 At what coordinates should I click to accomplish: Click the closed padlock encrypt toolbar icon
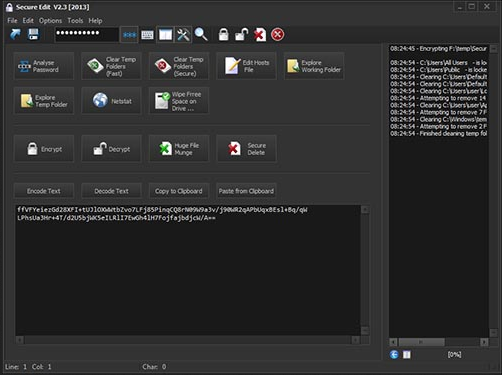pos(224,34)
